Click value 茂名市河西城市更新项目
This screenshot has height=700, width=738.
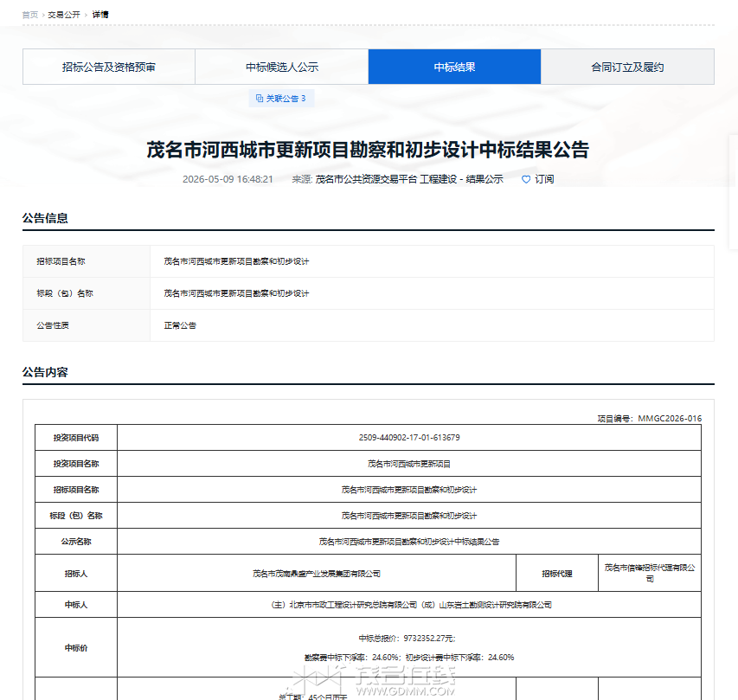tap(409, 464)
